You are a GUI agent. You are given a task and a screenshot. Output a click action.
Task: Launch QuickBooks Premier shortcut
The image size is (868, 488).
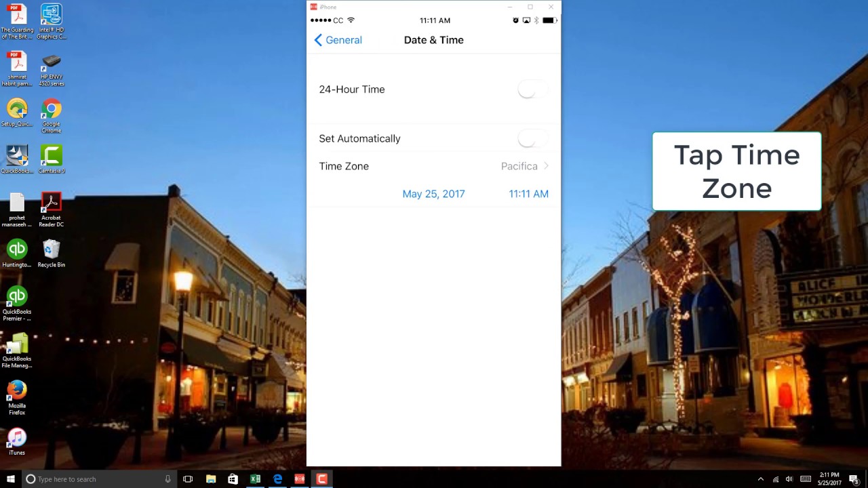click(x=17, y=304)
